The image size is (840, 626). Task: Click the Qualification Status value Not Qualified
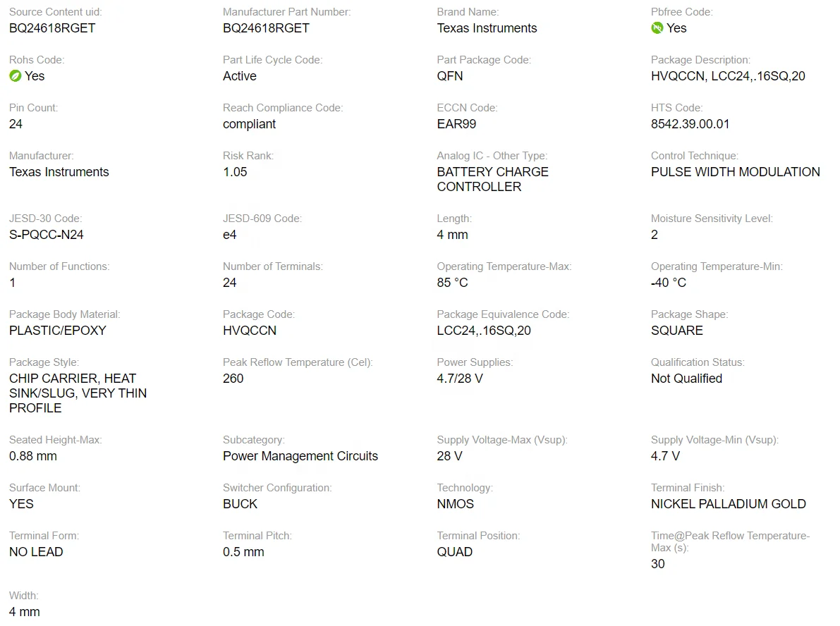tap(686, 379)
